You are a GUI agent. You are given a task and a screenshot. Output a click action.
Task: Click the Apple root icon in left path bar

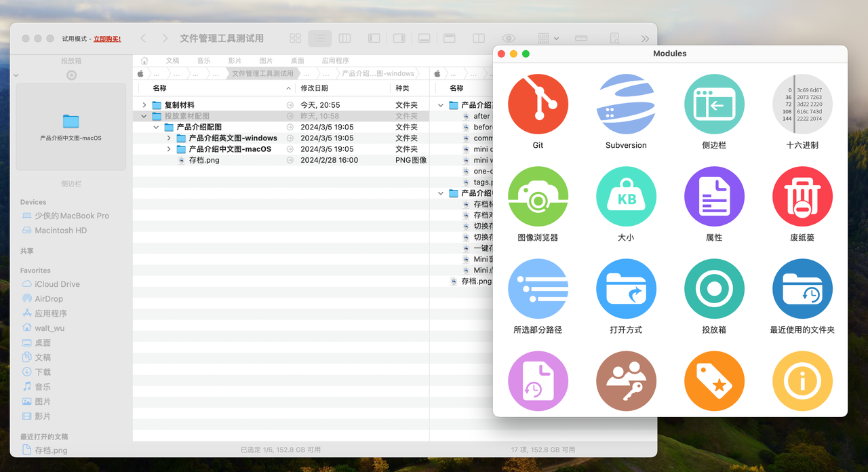pos(141,73)
